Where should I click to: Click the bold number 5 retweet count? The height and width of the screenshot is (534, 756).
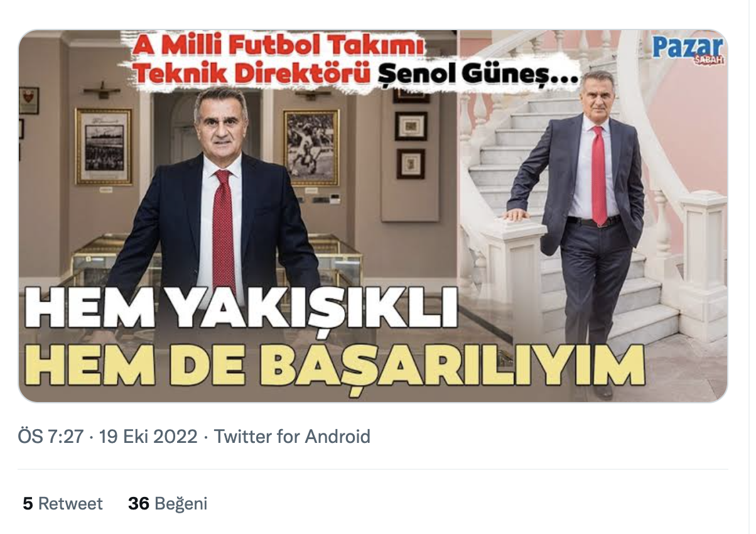click(x=28, y=504)
